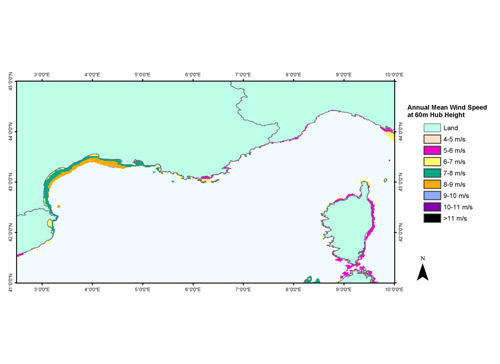Click the yellow zone at the northeast coast
The image size is (500, 364).
[390, 136]
